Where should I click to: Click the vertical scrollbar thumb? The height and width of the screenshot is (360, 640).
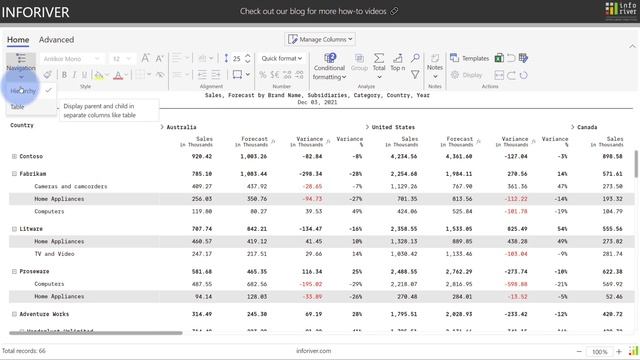[x=636, y=164]
